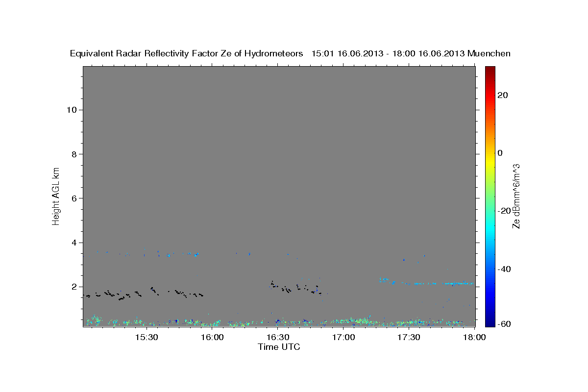This screenshot has width=588, height=392.
Task: Click the colorbar label -20
Action: 504,211
